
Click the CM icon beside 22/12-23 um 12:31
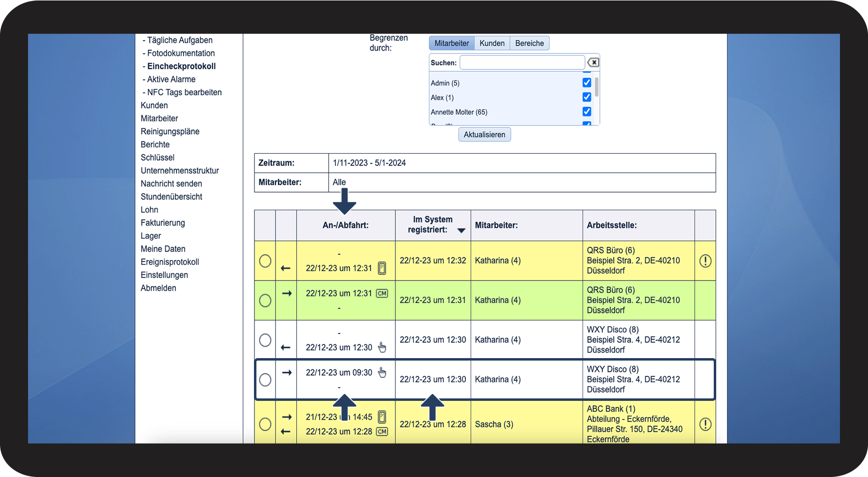tap(382, 293)
